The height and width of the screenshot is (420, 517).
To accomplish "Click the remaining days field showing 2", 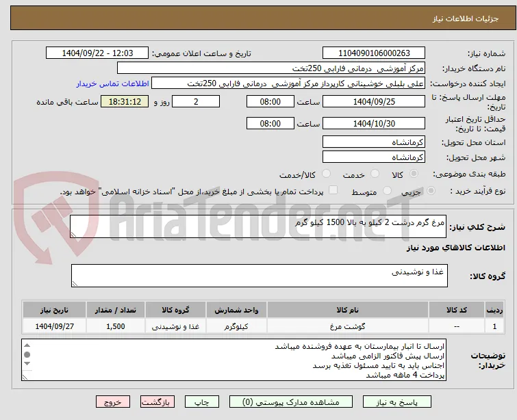I will click(196, 101).
